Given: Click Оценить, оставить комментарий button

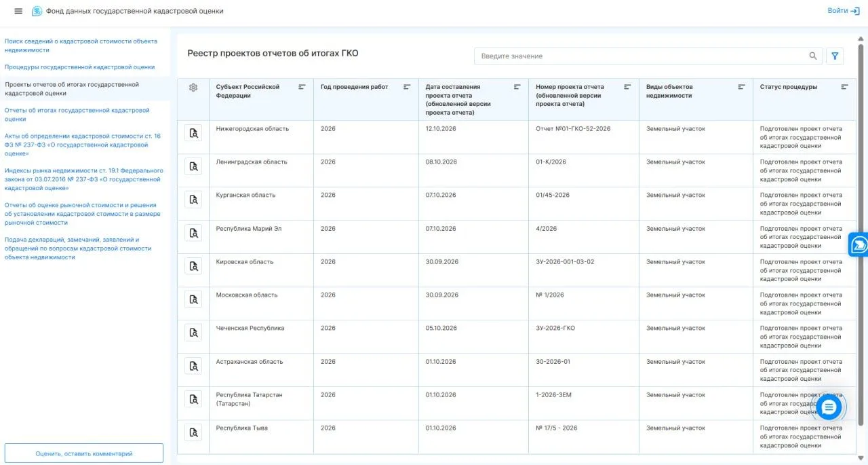Looking at the screenshot, I should point(84,453).
